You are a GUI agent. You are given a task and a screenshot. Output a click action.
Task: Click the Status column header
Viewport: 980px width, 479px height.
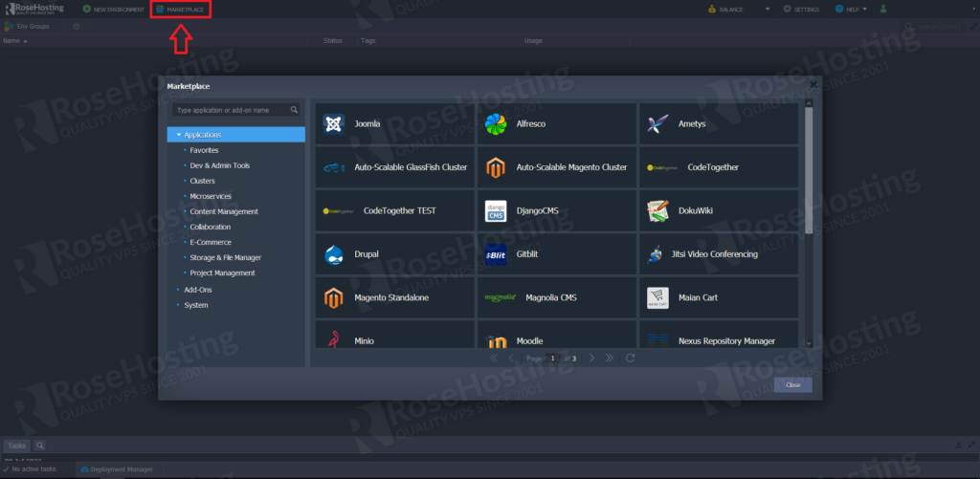332,40
